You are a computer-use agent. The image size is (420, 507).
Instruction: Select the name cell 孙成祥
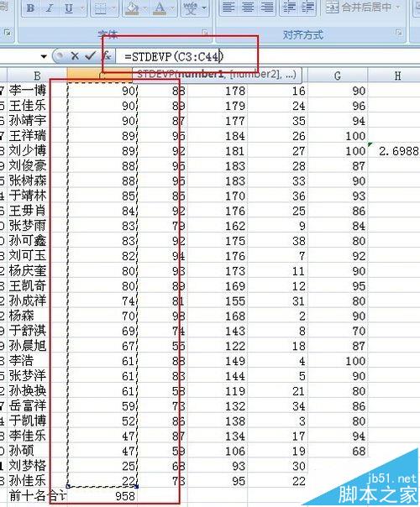[37, 301]
